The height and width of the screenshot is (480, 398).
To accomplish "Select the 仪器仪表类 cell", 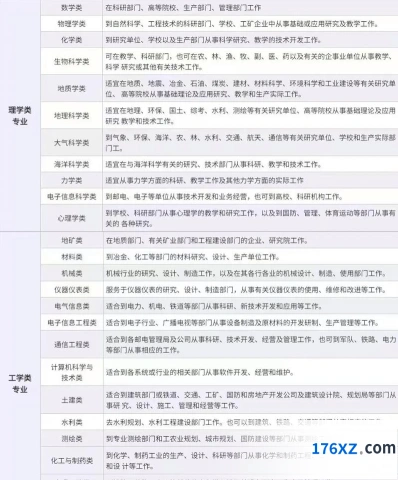I will [72, 290].
